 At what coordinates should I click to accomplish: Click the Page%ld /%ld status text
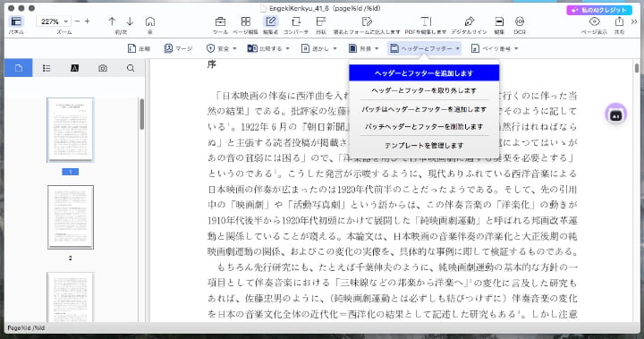tap(26, 328)
